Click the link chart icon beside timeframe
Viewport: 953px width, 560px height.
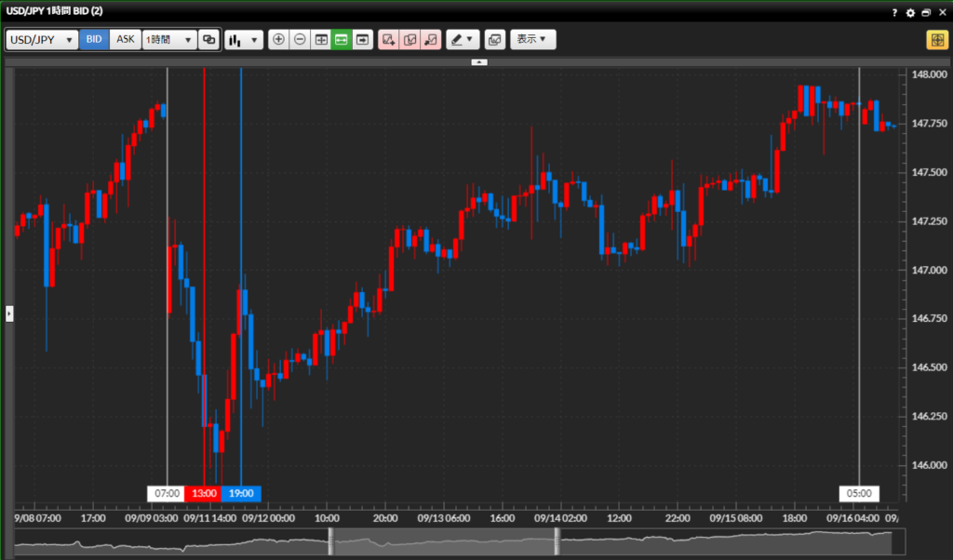[x=209, y=40]
